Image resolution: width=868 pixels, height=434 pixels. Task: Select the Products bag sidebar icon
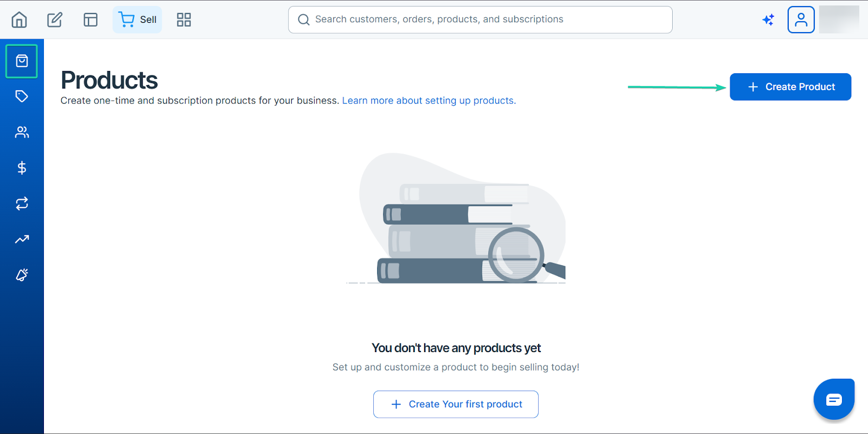pyautogui.click(x=22, y=61)
